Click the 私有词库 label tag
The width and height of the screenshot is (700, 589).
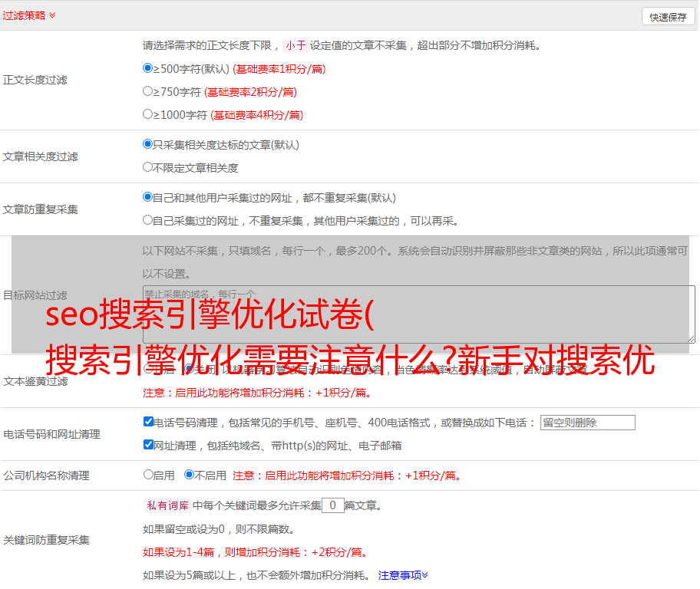point(166,505)
